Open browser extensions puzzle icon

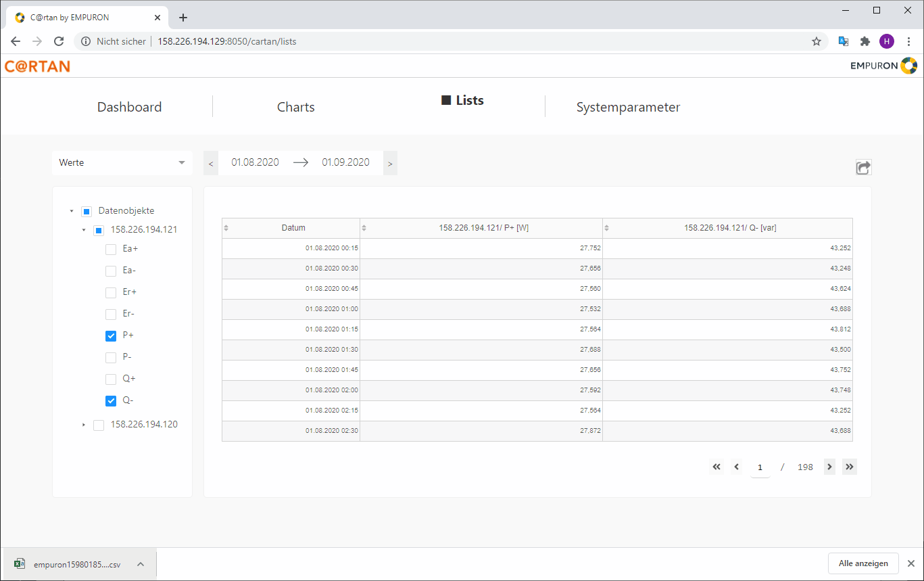tap(865, 41)
